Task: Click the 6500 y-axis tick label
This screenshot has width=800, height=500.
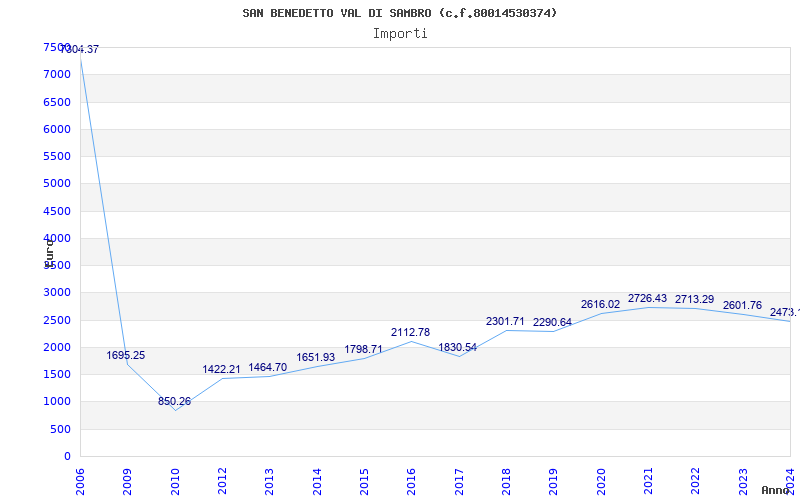Action: (57, 102)
